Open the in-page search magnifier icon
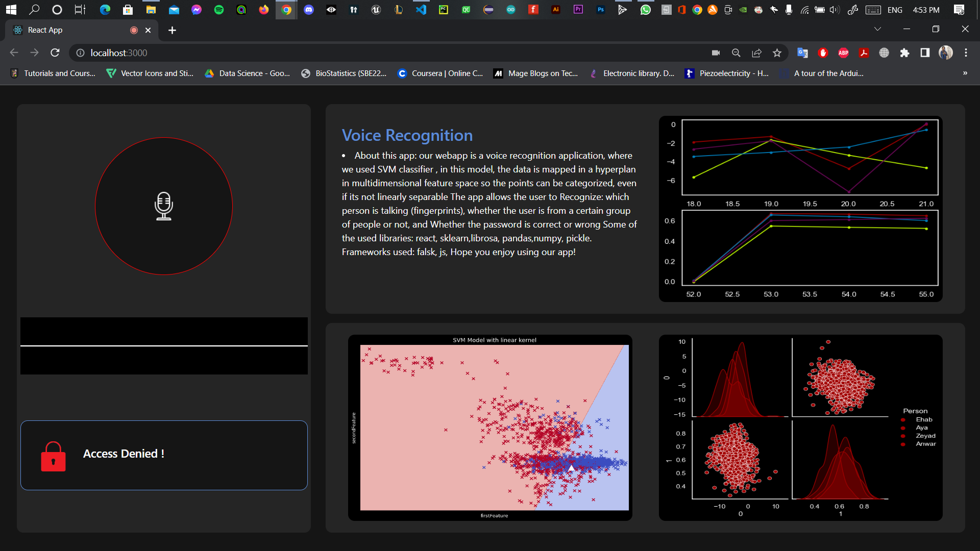This screenshot has width=980, height=551. pos(736,53)
